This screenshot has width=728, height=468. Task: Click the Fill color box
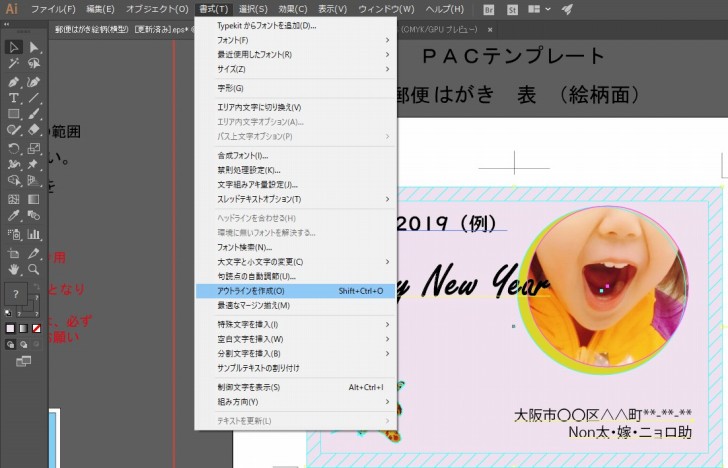click(x=15, y=294)
